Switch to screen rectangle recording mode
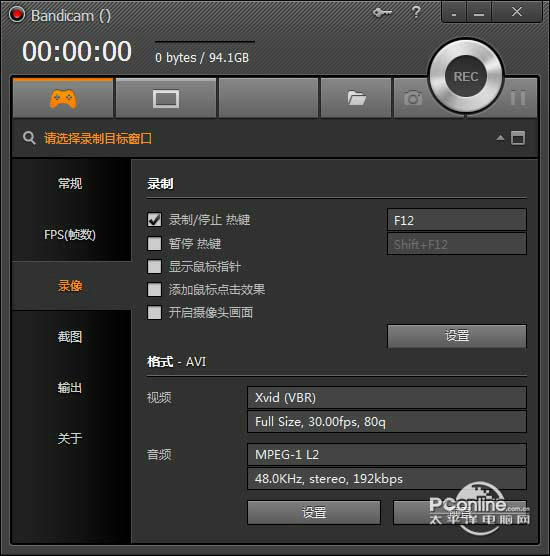The image size is (550, 556). pos(166,98)
